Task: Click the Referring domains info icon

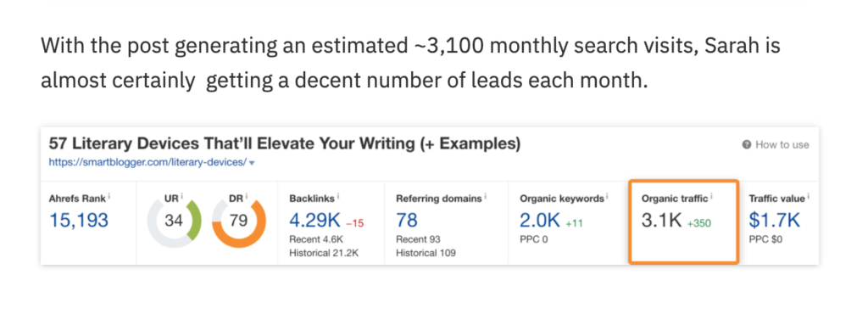Action: pos(485,196)
